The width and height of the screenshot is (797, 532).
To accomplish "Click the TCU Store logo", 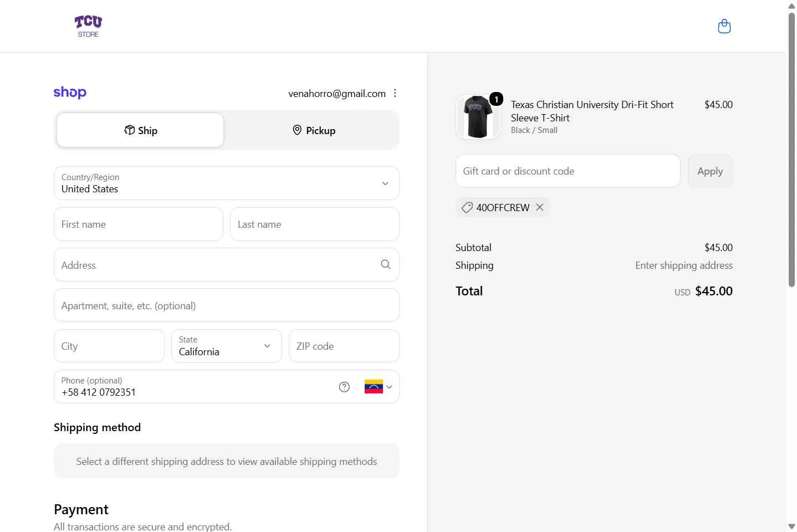I will [x=88, y=26].
